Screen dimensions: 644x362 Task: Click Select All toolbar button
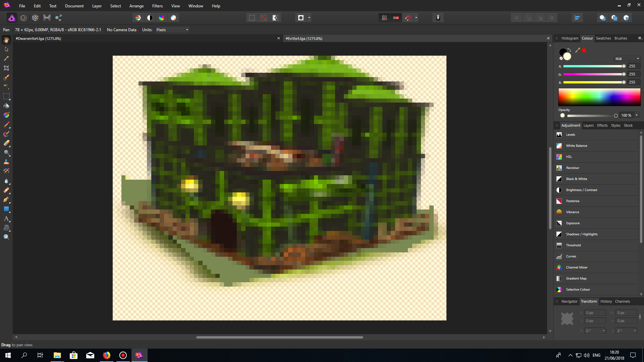point(252,18)
